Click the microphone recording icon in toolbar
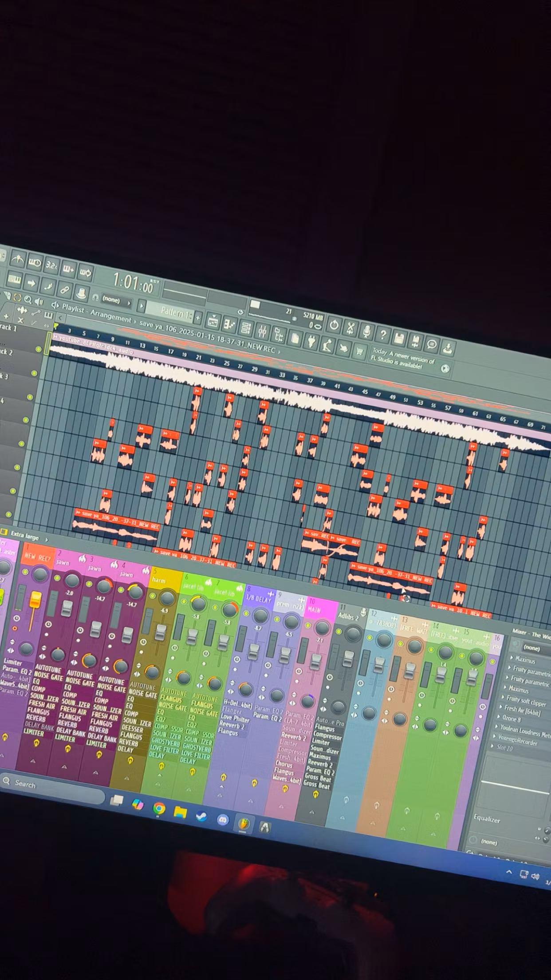 [x=366, y=332]
